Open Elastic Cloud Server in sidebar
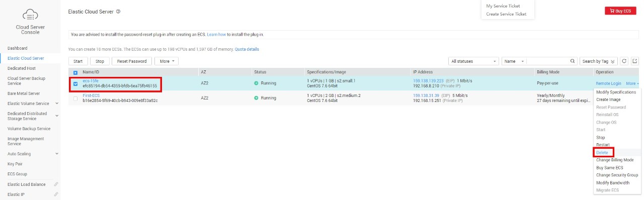The width and height of the screenshot is (644, 200). pos(26,58)
